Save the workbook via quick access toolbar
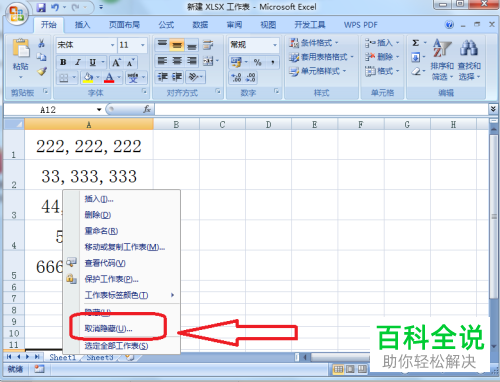 pyautogui.click(x=41, y=7)
